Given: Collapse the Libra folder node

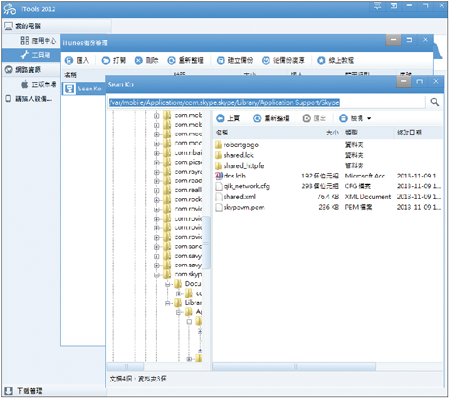Looking at the screenshot, I should (168, 303).
